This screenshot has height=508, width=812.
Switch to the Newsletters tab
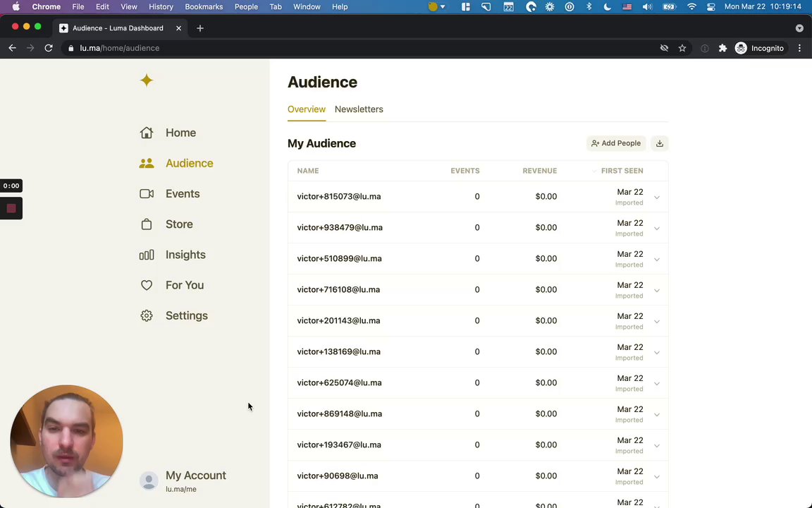click(359, 109)
